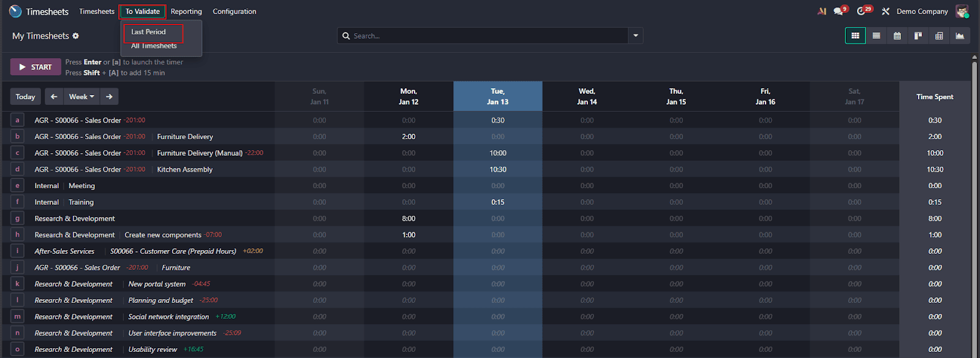The width and height of the screenshot is (980, 358).
Task: Click timer key 'm' for Social network integration
Action: pos(17,316)
